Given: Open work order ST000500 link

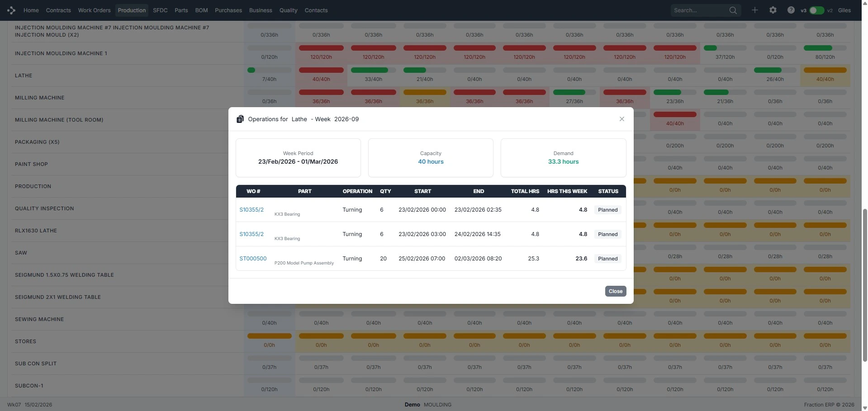Looking at the screenshot, I should point(253,259).
